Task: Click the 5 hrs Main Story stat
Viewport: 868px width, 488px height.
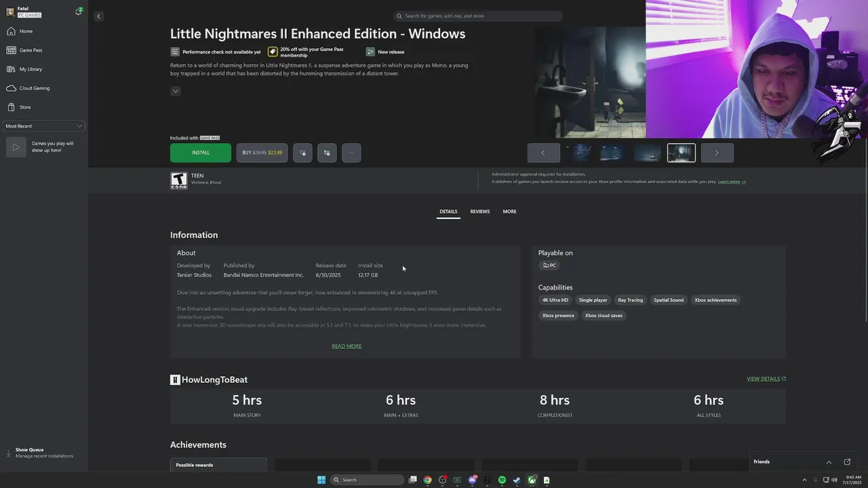Action: point(247,405)
